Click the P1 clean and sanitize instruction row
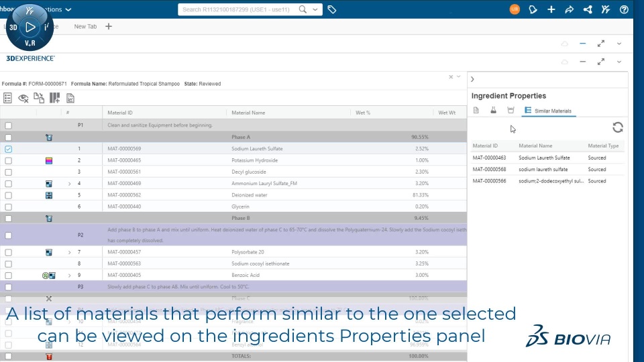 coord(233,125)
